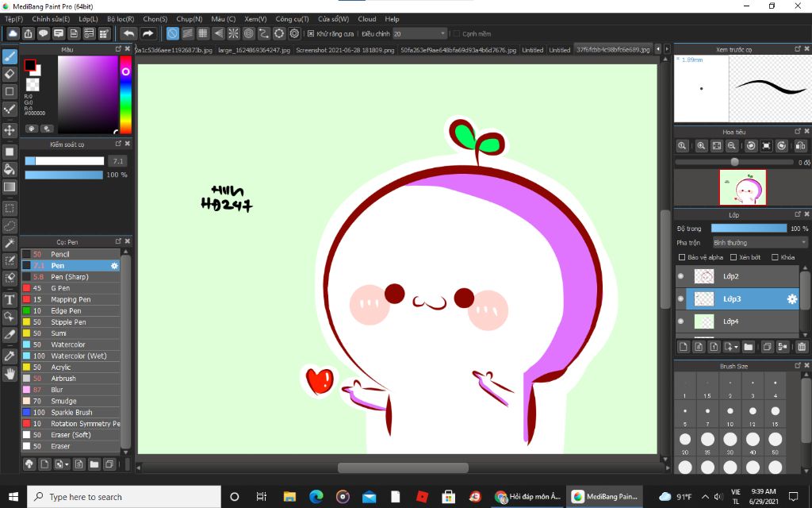Open Microsoft Edge from the taskbar
Image resolution: width=812 pixels, height=508 pixels.
pos(316,497)
